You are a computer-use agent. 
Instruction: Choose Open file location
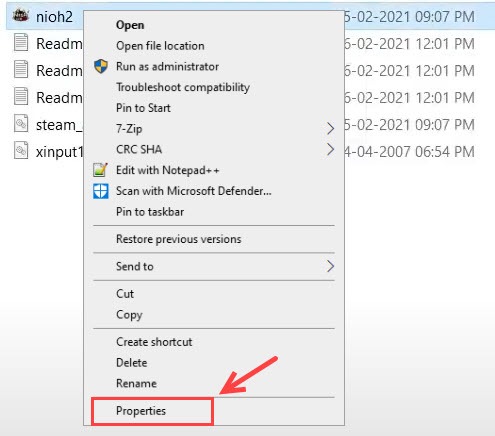coord(160,46)
